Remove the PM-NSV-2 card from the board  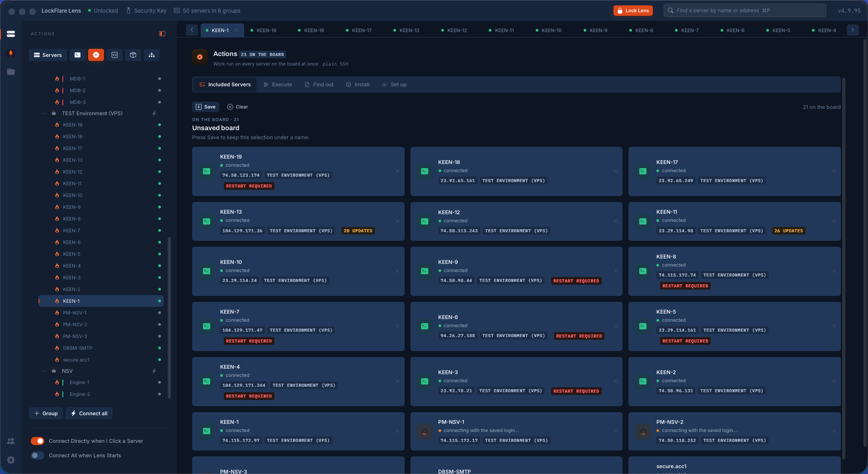click(x=834, y=431)
